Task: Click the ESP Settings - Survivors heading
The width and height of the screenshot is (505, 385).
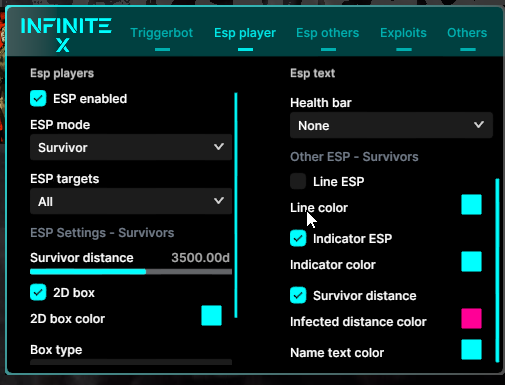Action: [x=102, y=233]
